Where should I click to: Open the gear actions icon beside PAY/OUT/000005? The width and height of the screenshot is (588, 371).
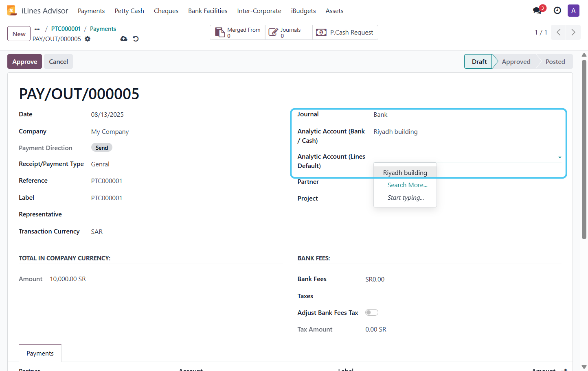click(x=88, y=39)
